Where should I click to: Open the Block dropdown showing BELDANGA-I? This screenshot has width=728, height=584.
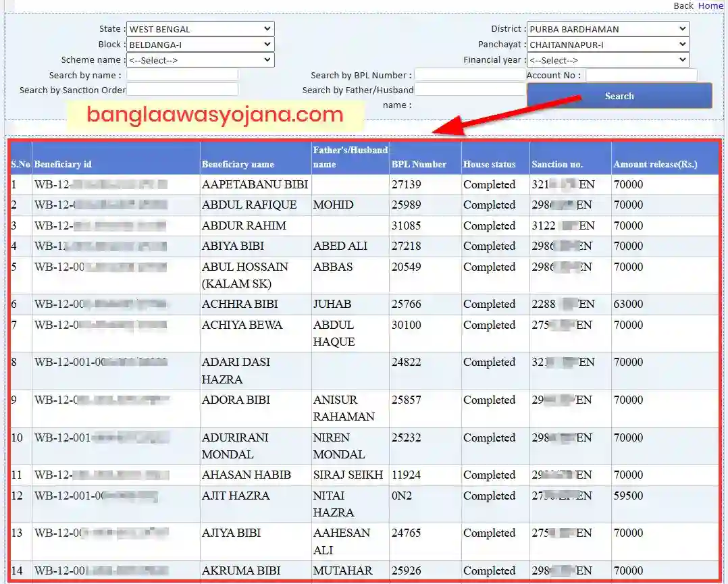(x=200, y=45)
